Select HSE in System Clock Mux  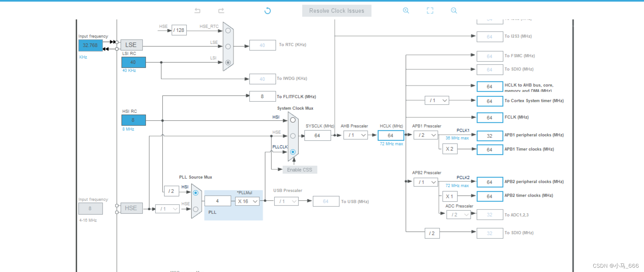(293, 136)
